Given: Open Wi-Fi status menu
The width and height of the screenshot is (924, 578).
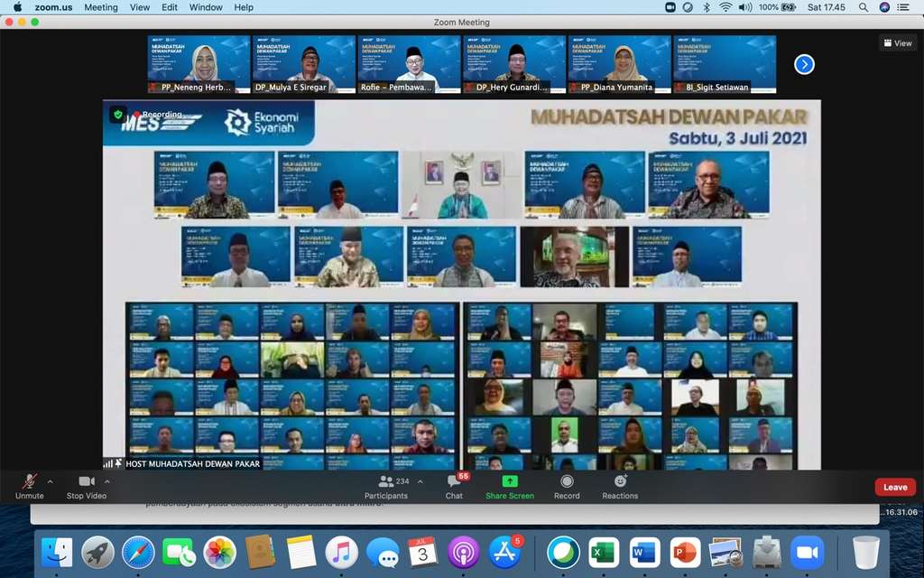Looking at the screenshot, I should pyautogui.click(x=725, y=7).
